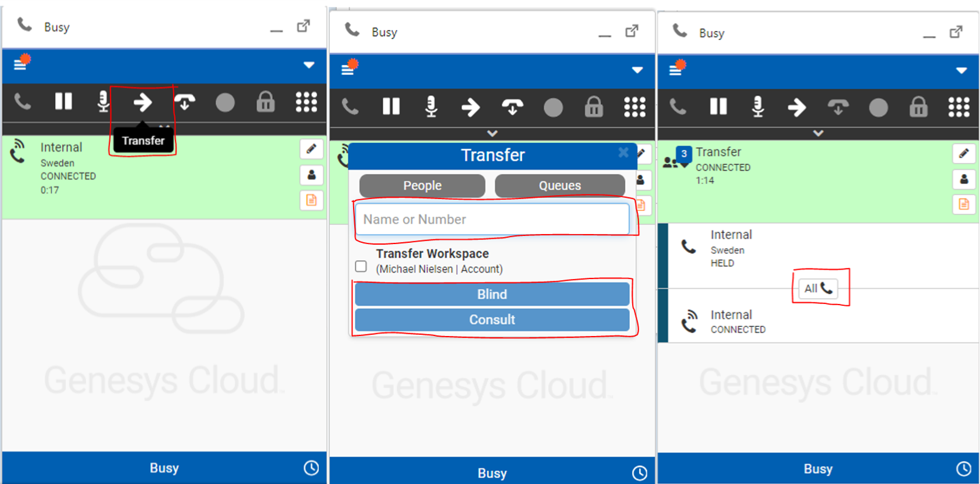Open the dialpad grid icon in middle panel
980x484 pixels.
(634, 107)
